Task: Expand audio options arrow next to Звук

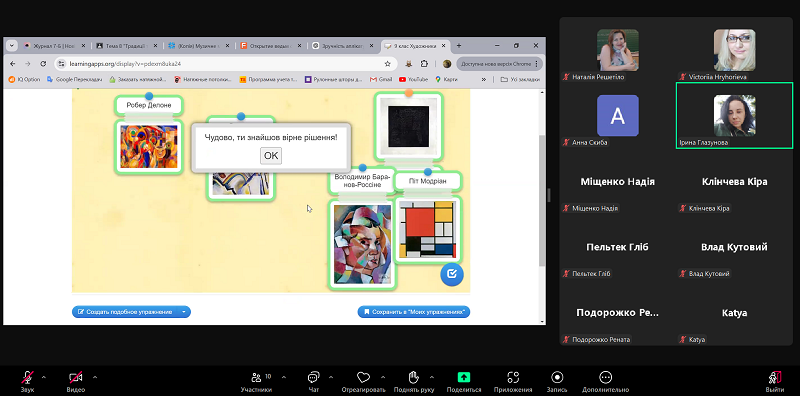Action: pyautogui.click(x=43, y=378)
